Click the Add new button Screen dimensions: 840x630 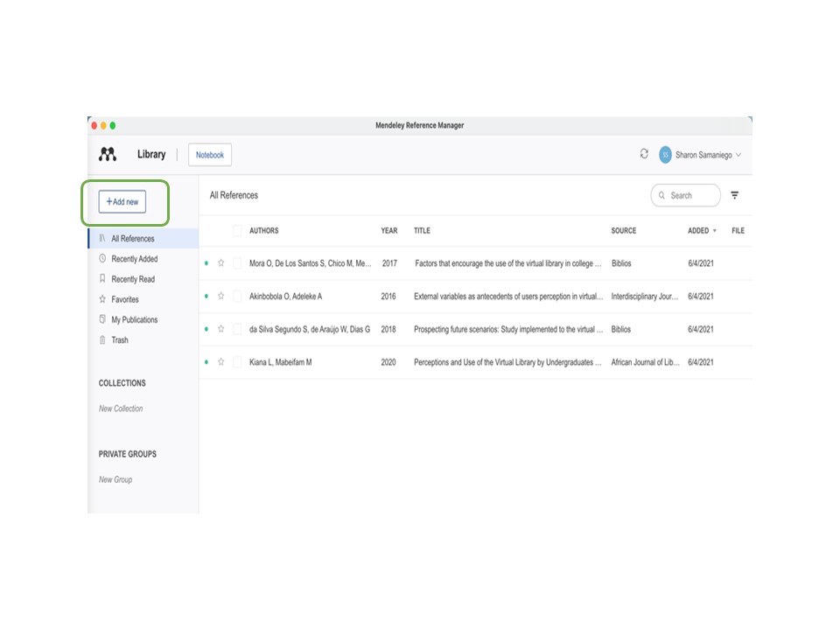[x=122, y=201]
